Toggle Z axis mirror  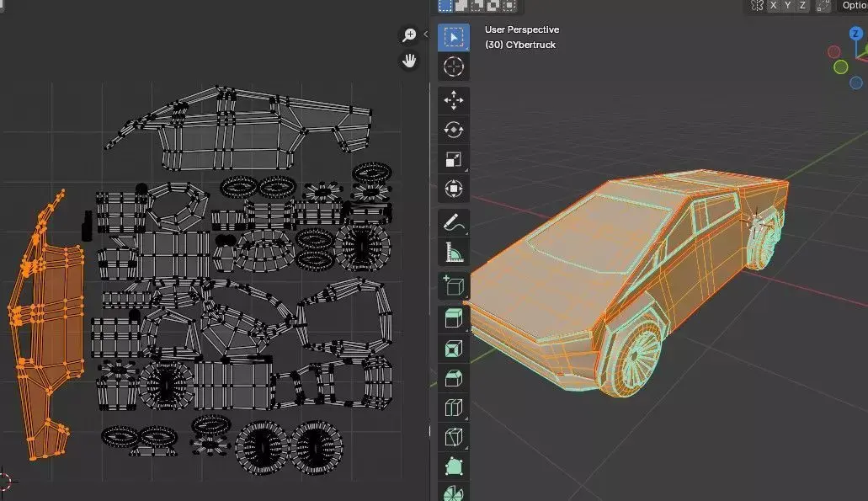pyautogui.click(x=802, y=6)
